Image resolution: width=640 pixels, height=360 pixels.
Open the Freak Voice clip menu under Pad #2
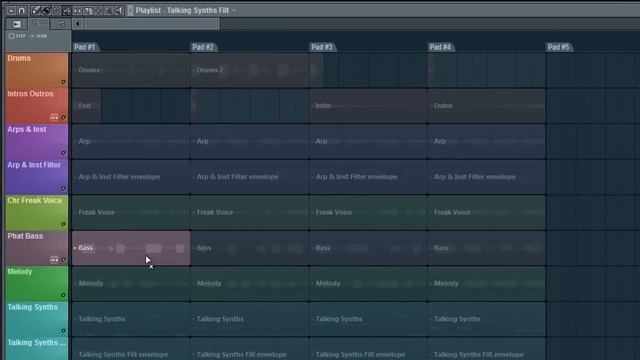194,212
